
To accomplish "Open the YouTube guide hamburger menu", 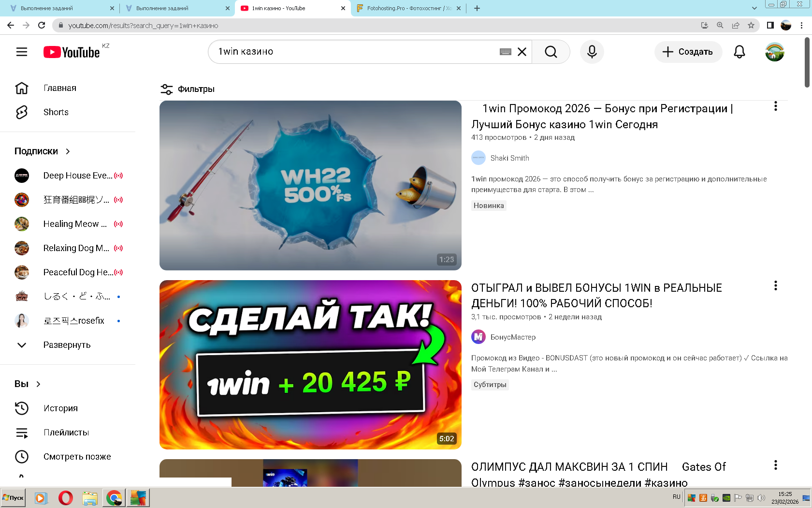I will click(22, 52).
